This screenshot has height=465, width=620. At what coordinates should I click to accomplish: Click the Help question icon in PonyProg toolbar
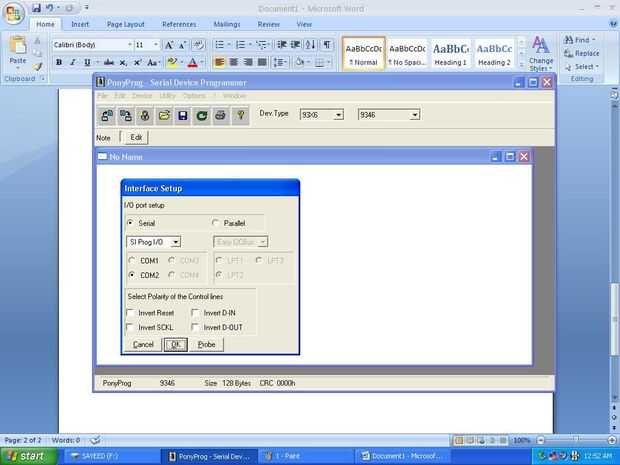(240, 115)
